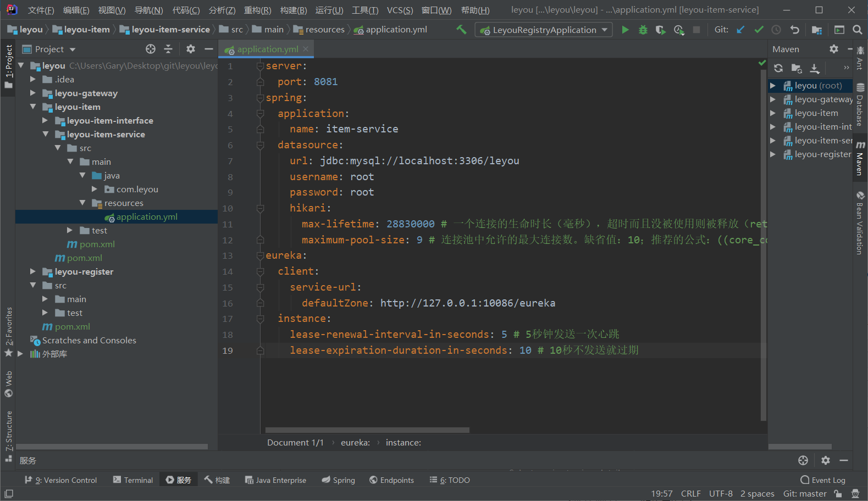Click the Services panel globe target icon
The image size is (868, 501).
803,460
